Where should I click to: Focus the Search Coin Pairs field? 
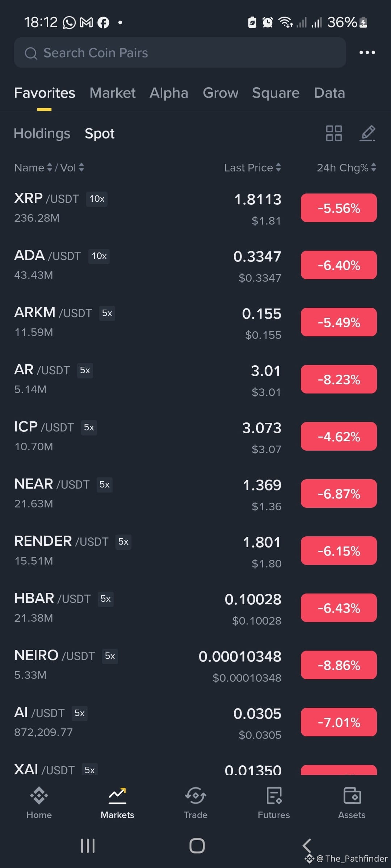180,53
